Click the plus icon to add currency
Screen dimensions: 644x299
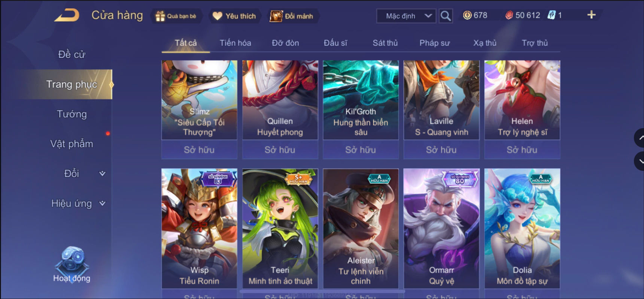591,15
